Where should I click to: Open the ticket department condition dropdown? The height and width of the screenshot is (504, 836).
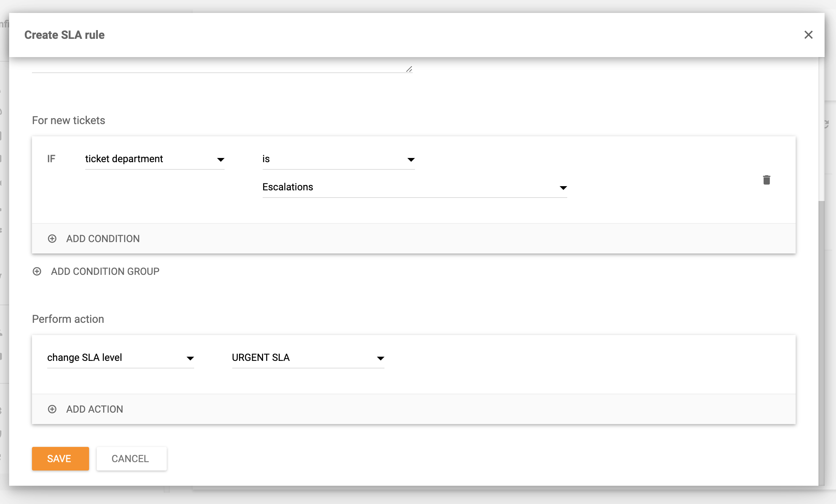(x=154, y=159)
